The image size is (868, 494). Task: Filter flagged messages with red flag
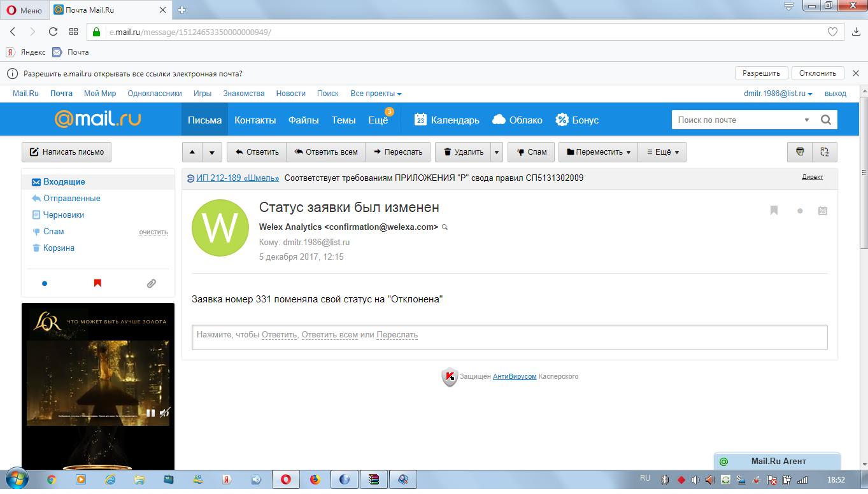pyautogui.click(x=97, y=283)
